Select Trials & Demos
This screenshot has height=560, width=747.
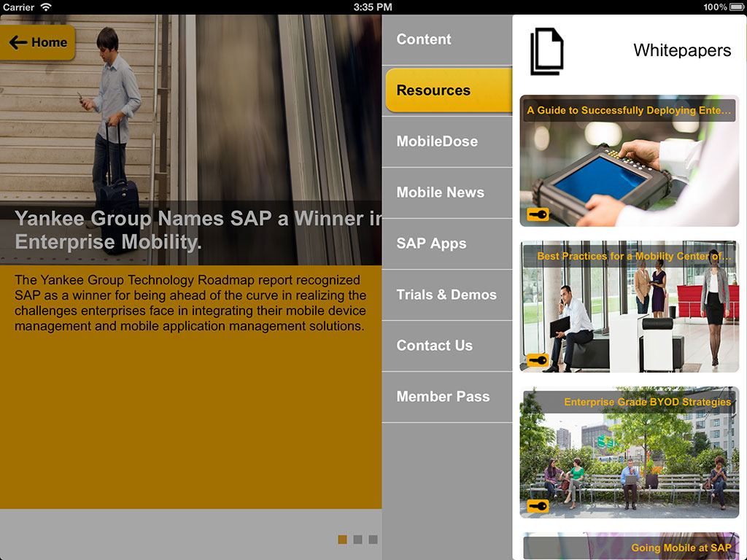(447, 295)
